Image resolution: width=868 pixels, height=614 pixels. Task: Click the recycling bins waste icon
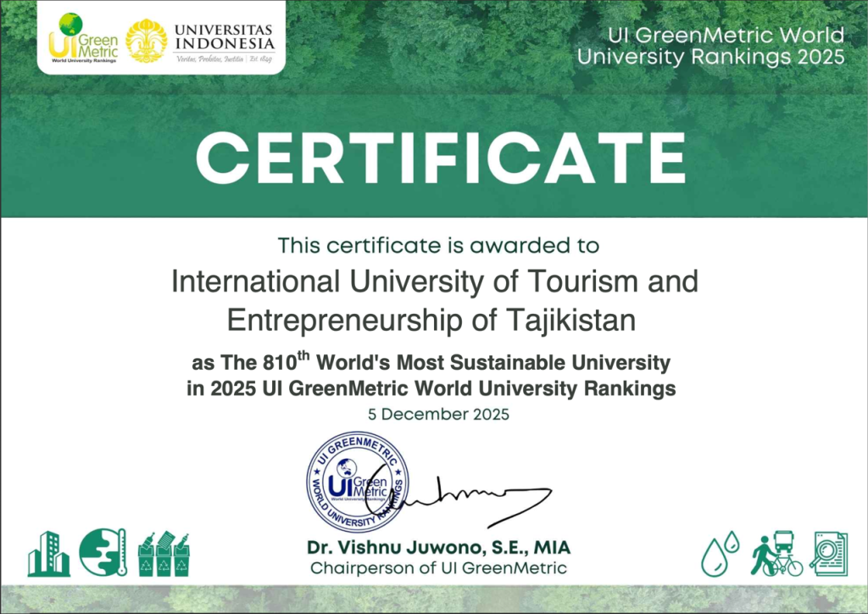(x=163, y=554)
